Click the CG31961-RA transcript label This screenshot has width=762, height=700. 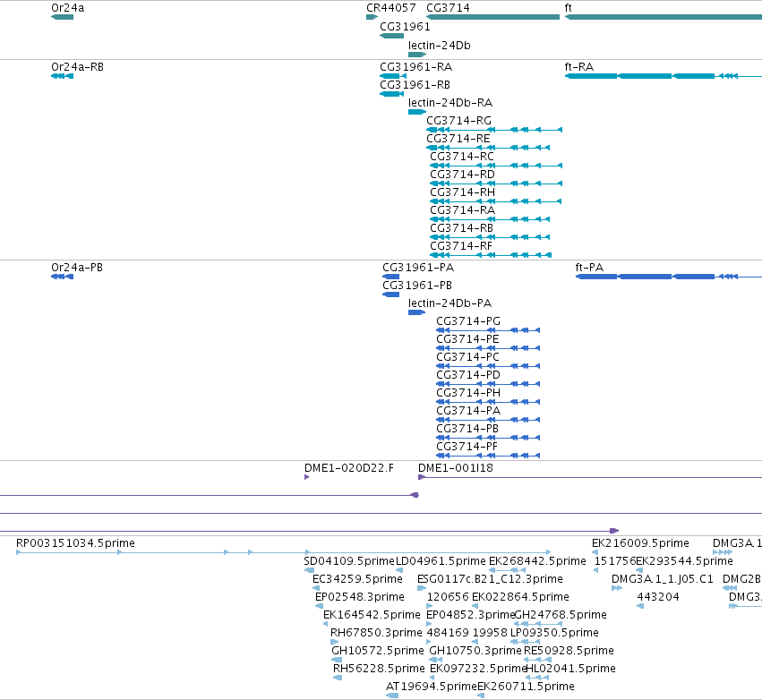point(416,67)
